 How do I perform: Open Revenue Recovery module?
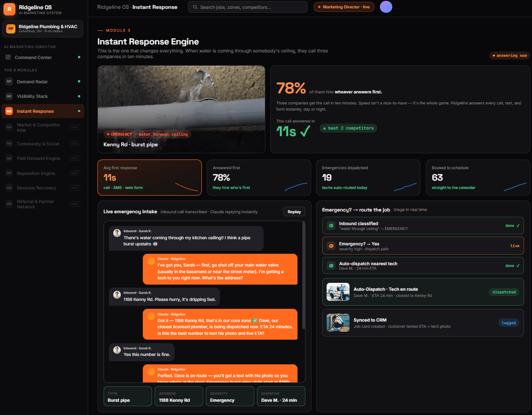click(x=42, y=188)
